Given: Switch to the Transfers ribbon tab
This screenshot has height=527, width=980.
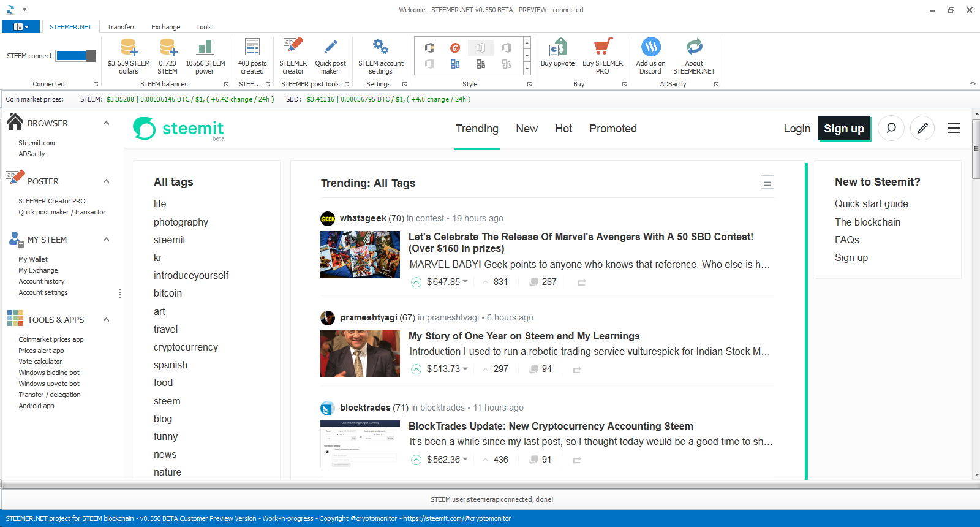Looking at the screenshot, I should pos(121,27).
